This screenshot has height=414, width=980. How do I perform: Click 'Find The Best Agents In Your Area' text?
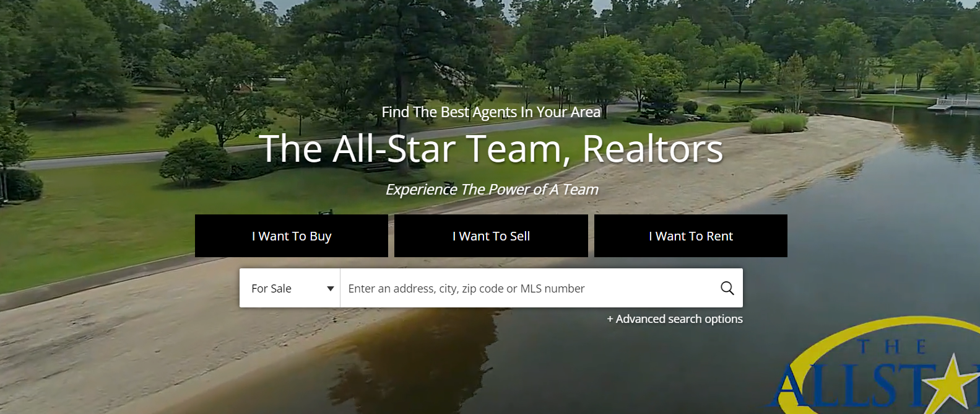[x=491, y=112]
